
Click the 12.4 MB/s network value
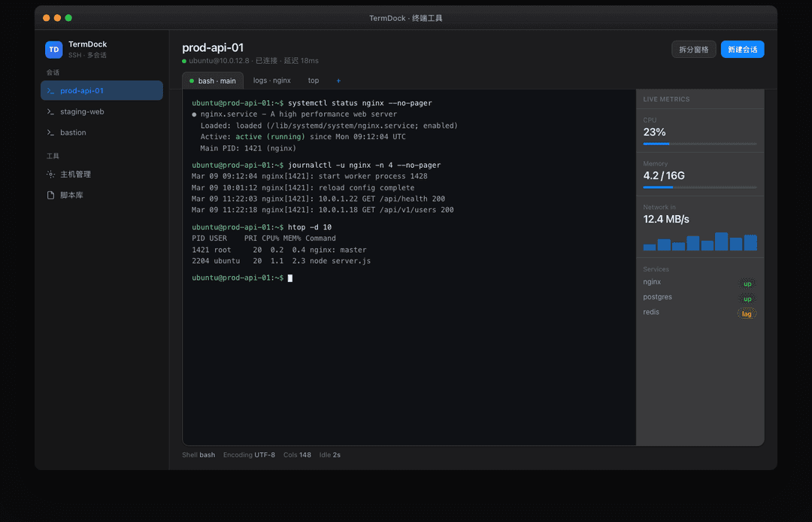tap(666, 220)
